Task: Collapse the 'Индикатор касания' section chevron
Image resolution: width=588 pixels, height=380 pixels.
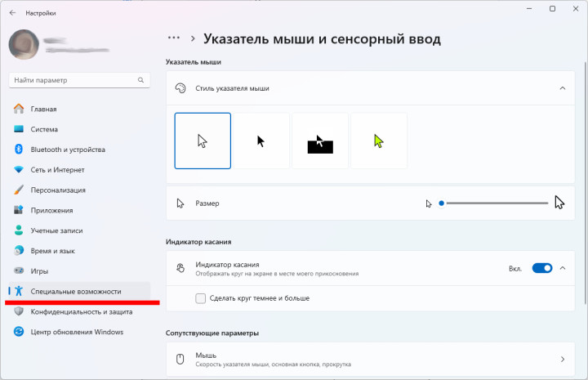Action: 563,268
